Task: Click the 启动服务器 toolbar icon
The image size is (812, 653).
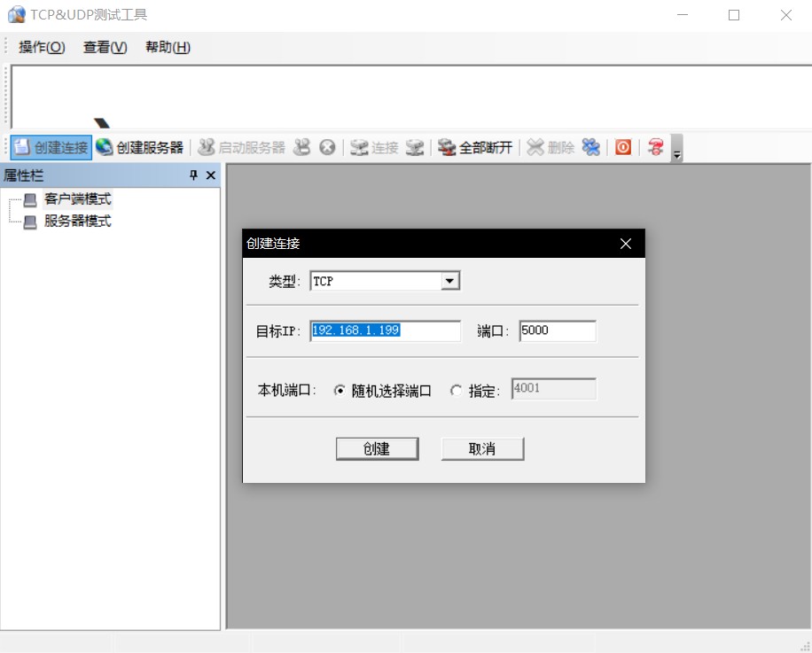Action: pos(207,147)
